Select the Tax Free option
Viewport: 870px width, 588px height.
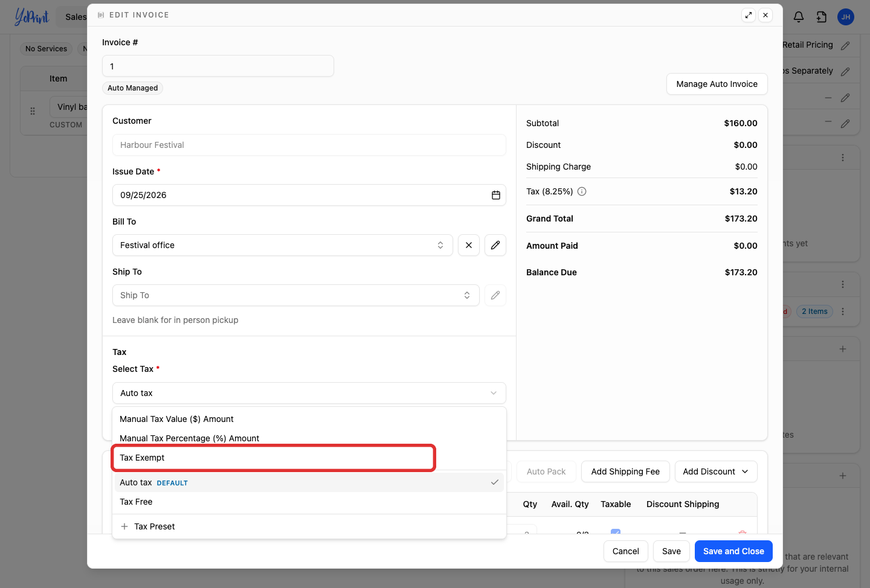coord(309,502)
